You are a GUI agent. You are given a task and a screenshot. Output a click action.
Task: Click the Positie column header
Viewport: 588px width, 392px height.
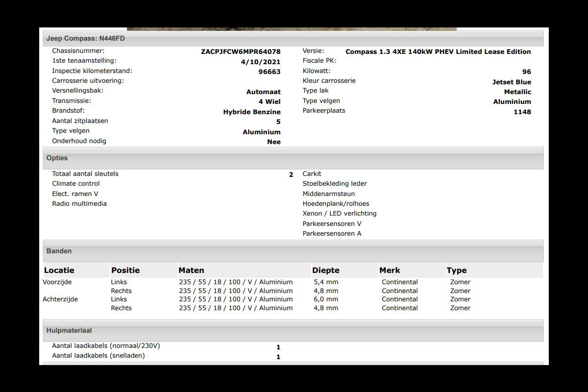pyautogui.click(x=125, y=270)
